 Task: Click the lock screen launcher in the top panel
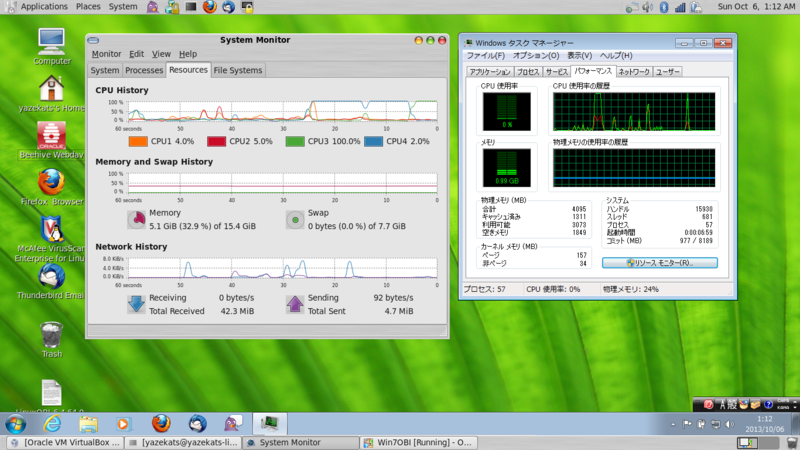pos(247,7)
